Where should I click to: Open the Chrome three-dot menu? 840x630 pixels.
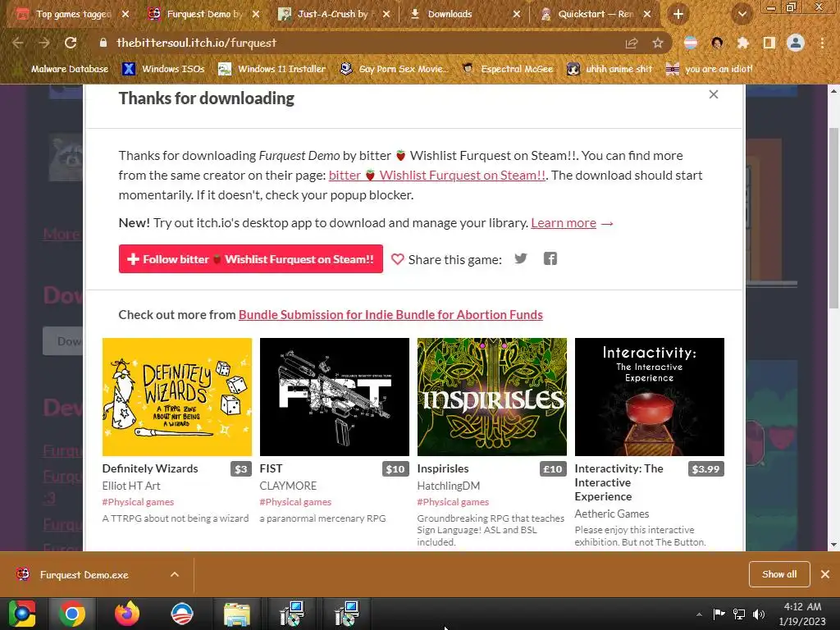[822, 43]
